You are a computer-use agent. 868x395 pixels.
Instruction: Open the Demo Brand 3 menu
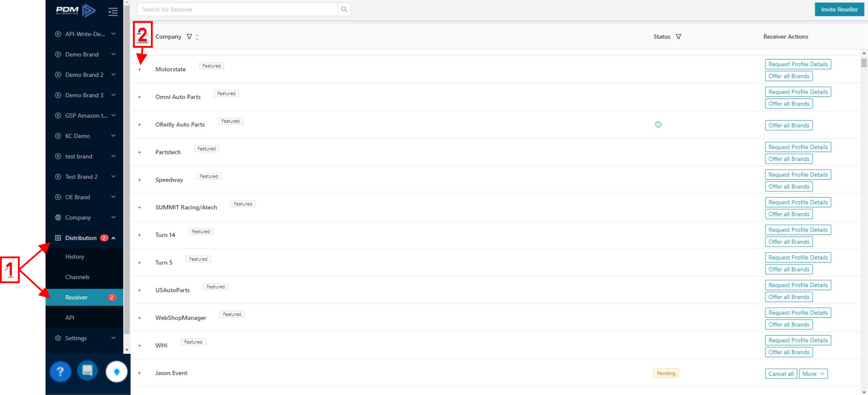(85, 95)
